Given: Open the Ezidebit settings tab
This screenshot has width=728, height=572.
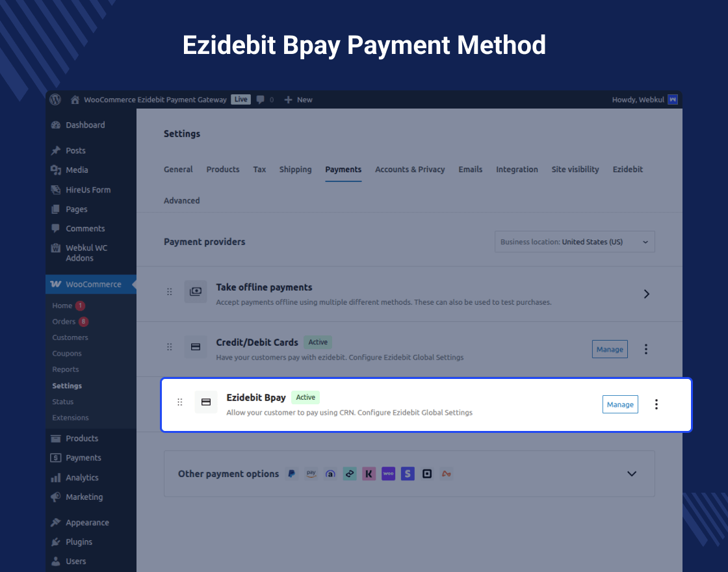Looking at the screenshot, I should pyautogui.click(x=628, y=170).
